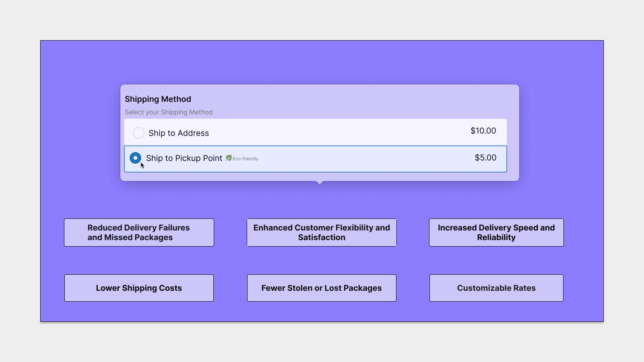Open the 'Customizable Rates' box
Image resolution: width=644 pixels, height=362 pixels.
pyautogui.click(x=496, y=288)
